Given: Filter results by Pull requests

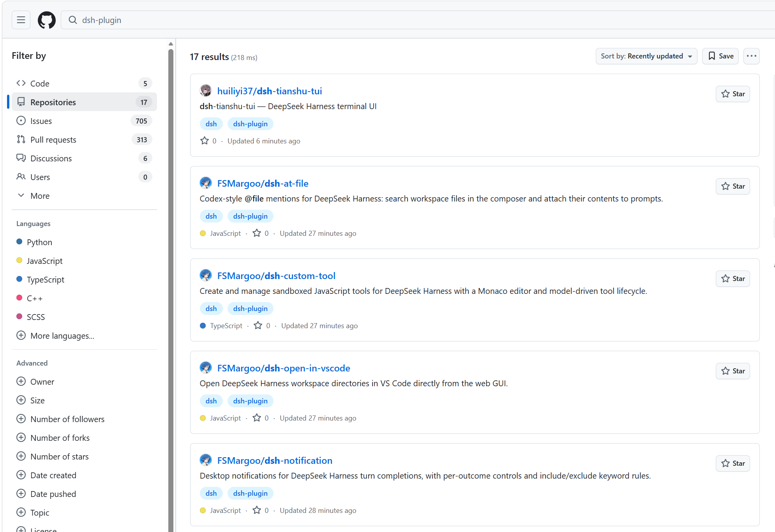Looking at the screenshot, I should (x=84, y=140).
